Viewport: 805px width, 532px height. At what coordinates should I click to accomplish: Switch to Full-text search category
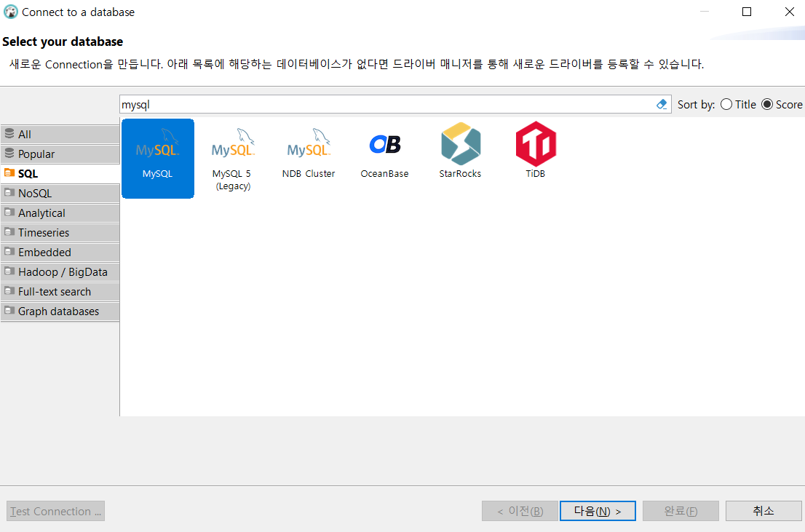60,292
